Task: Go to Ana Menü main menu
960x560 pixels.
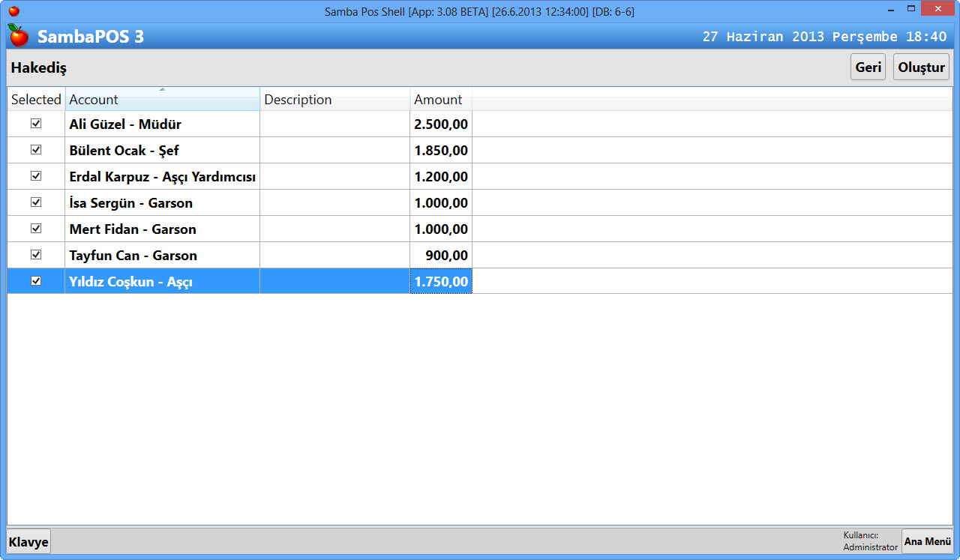Action: pyautogui.click(x=927, y=541)
